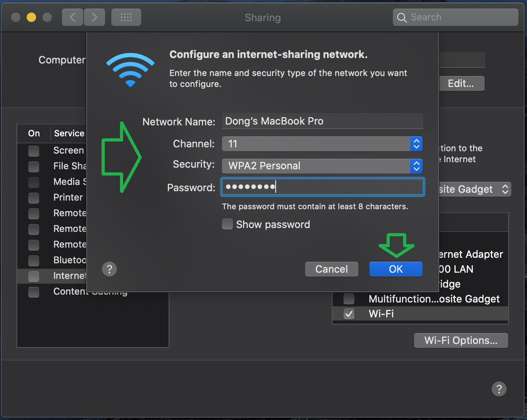Image resolution: width=527 pixels, height=420 pixels.
Task: Enable the Show password checkbox
Action: 227,224
